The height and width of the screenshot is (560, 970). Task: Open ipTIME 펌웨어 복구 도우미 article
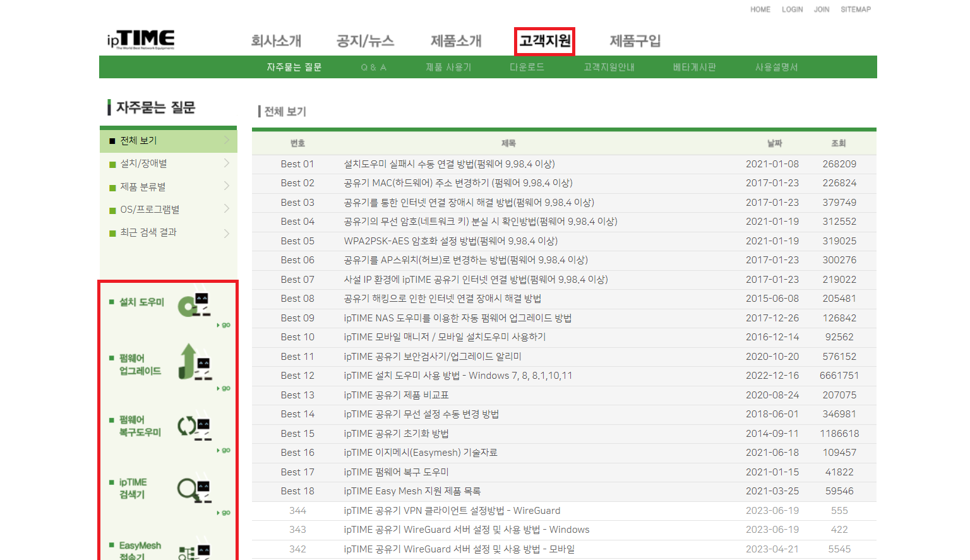[396, 472]
